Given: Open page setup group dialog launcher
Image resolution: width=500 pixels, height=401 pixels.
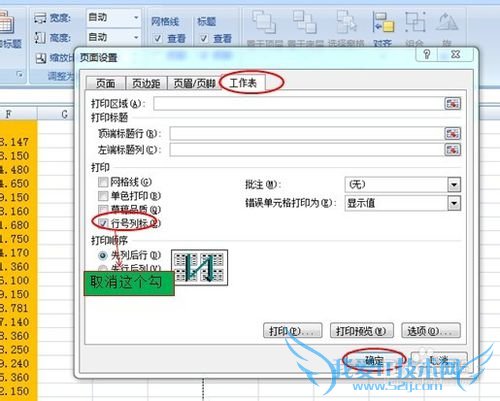Looking at the screenshot, I should click(x=19, y=75).
